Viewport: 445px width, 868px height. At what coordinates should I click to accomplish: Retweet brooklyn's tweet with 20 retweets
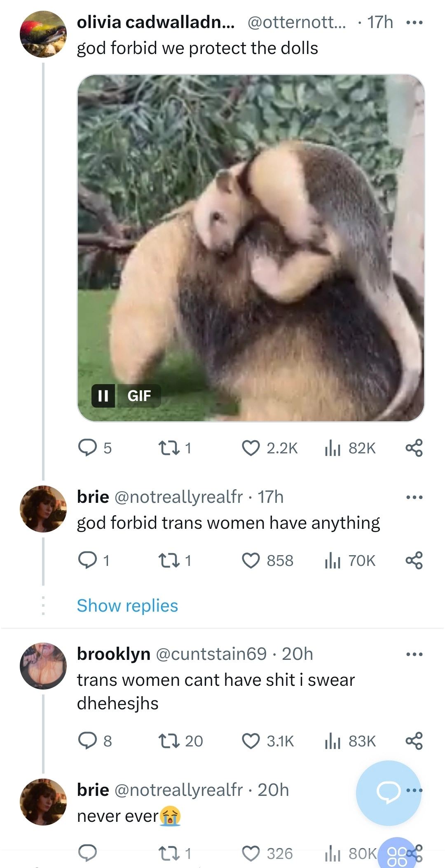point(169,741)
